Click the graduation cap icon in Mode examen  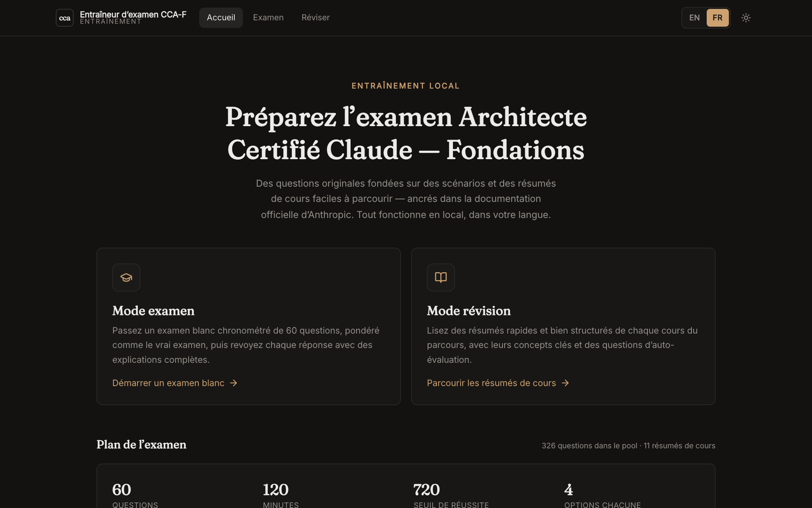pos(126,277)
